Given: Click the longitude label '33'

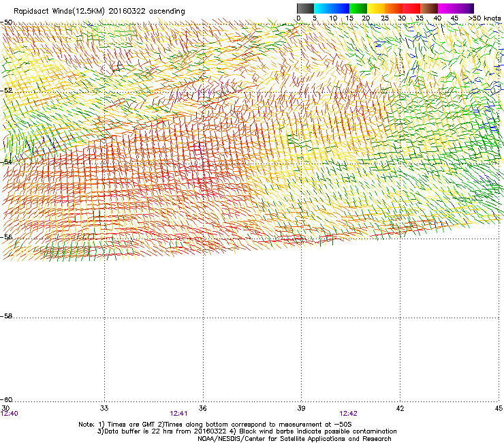Looking at the screenshot, I should coord(104,408).
